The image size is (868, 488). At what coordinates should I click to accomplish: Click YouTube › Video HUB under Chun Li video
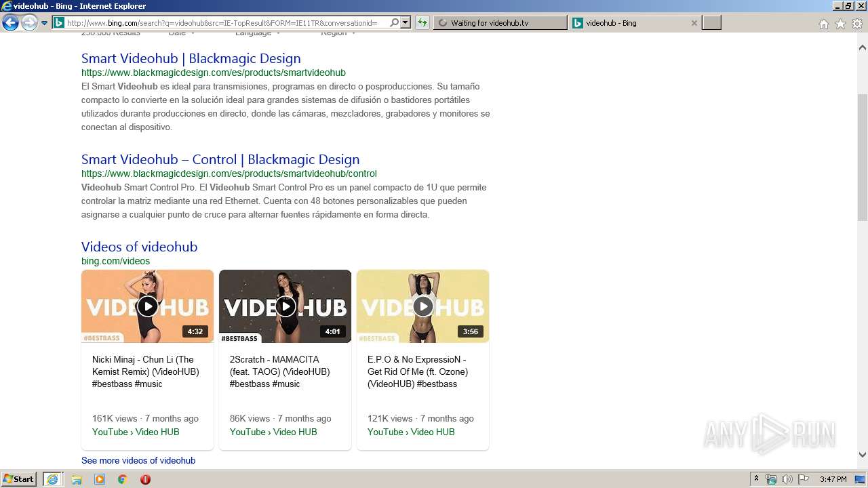click(x=136, y=432)
